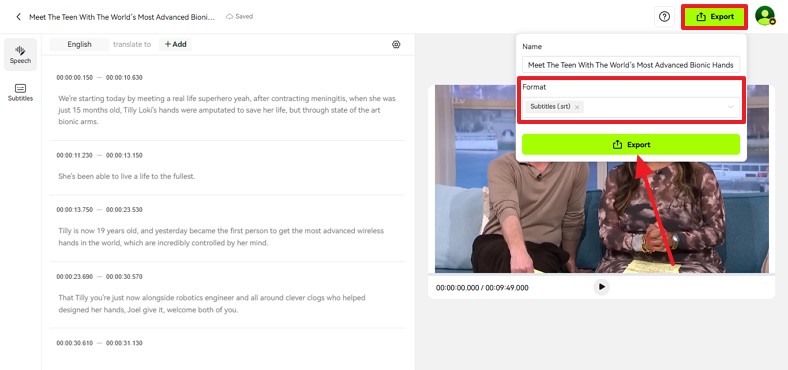788x370 pixels.
Task: Expand the Format dropdown chevron
Action: [731, 107]
